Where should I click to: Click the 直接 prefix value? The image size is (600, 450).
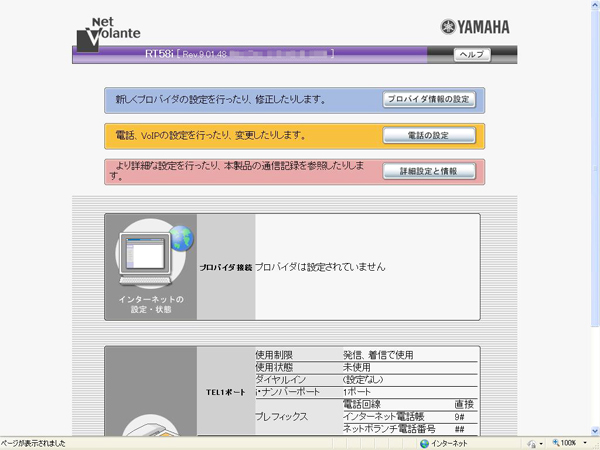[x=464, y=404]
